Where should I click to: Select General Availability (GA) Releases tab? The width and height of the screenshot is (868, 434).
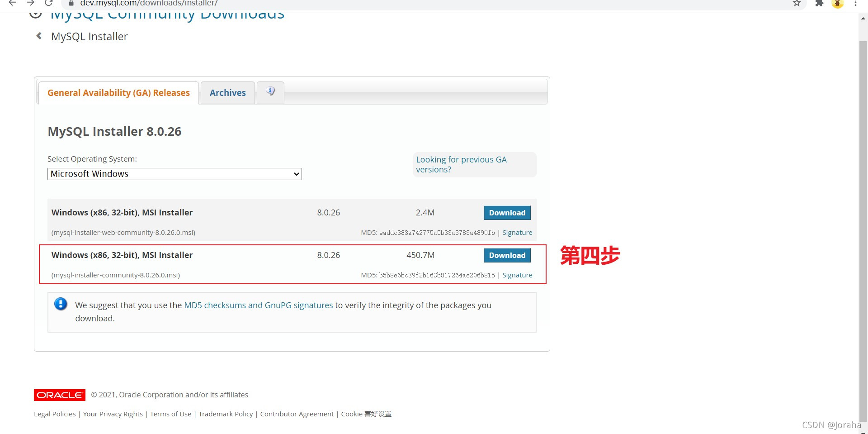tap(118, 93)
